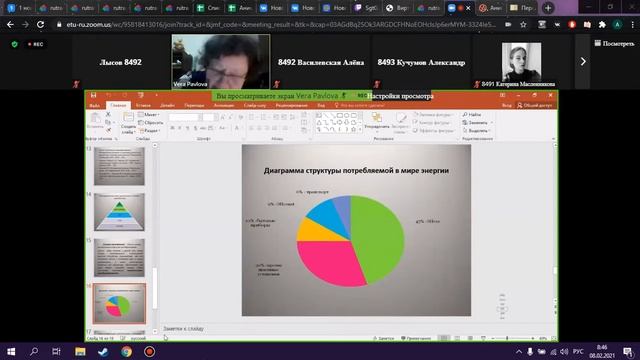
Task: Click the red record app taskbar icon
Action: (149, 351)
